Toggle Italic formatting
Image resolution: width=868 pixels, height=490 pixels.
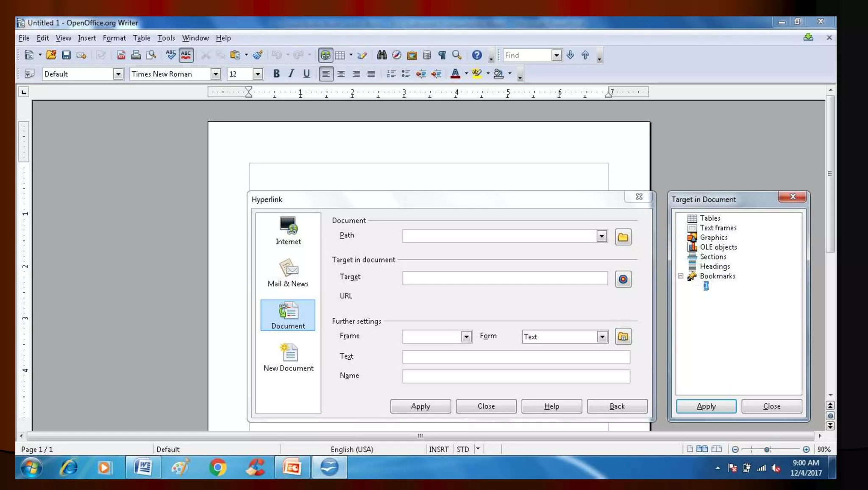click(291, 74)
